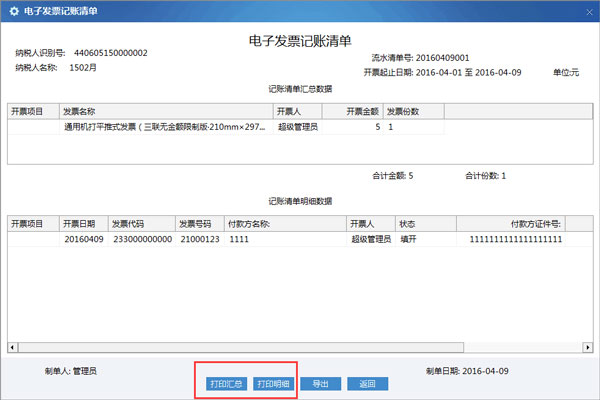
Task: Sort summary table by 发票名称 column header
Action: 167,111
